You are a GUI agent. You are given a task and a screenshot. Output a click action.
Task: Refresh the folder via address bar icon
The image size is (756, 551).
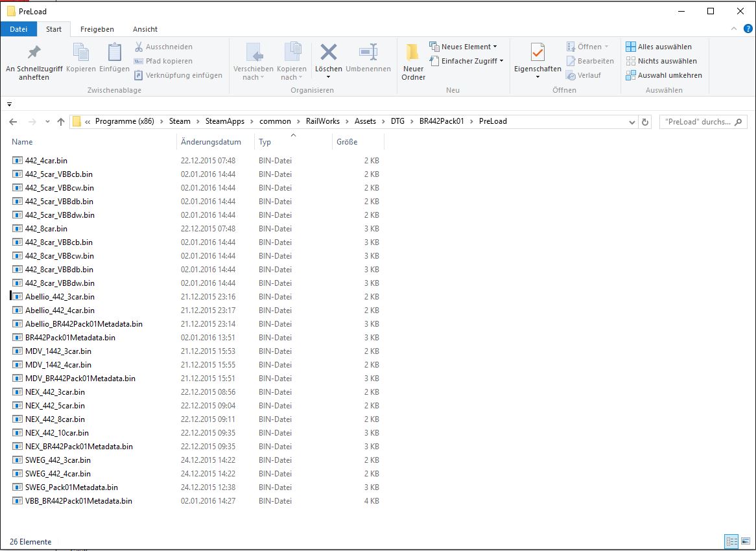point(645,122)
